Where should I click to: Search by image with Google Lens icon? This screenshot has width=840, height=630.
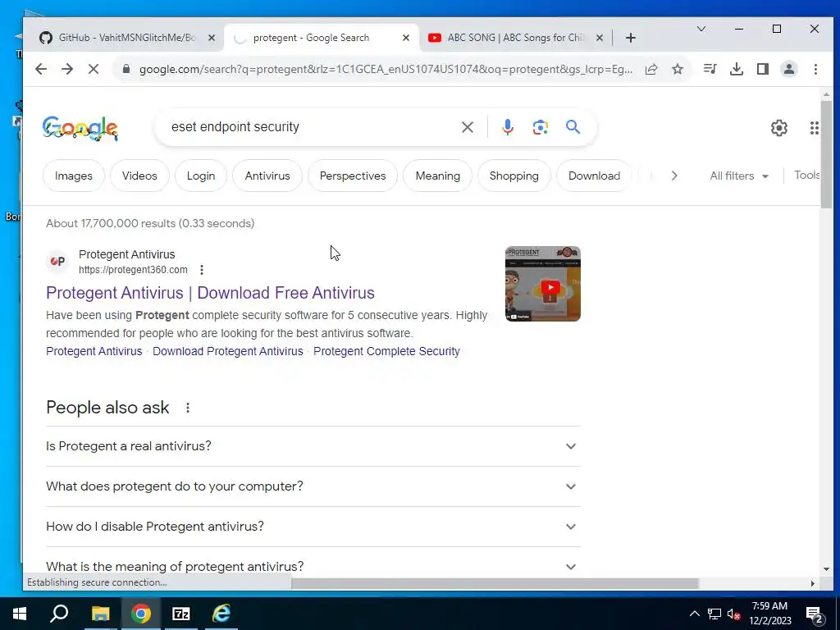tap(540, 127)
